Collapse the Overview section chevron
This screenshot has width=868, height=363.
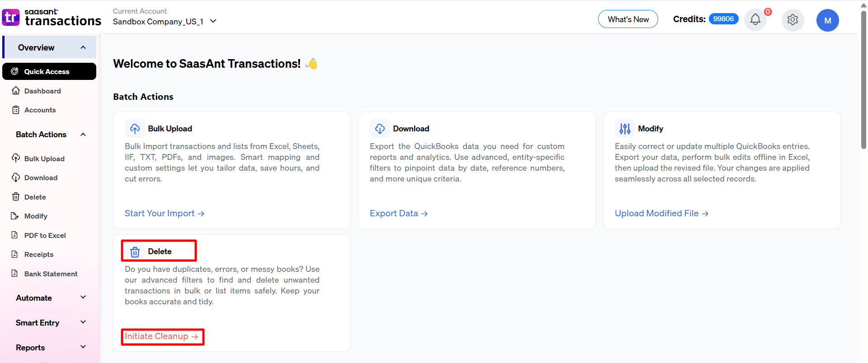click(83, 47)
